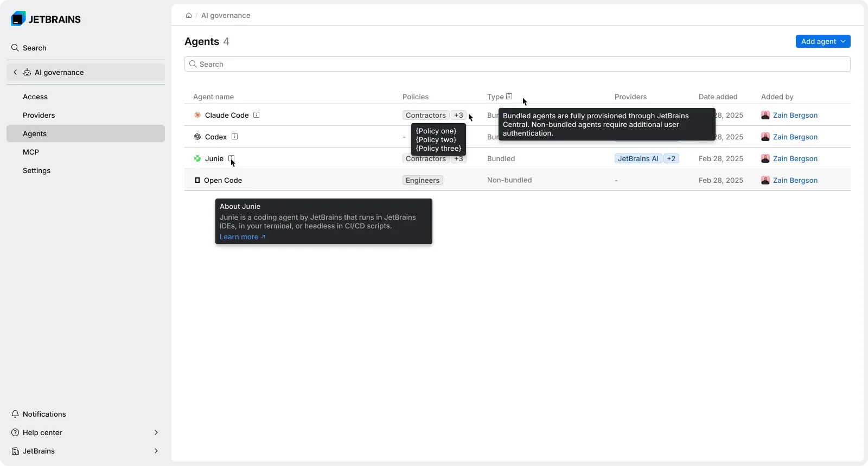Screen dimensions: 868x466
Task: Click the About Junie tooltip title
Action: point(240,206)
